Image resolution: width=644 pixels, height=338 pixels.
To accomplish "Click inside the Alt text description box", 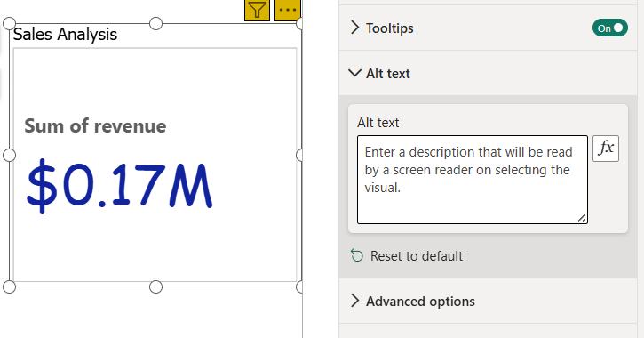I will [473, 180].
